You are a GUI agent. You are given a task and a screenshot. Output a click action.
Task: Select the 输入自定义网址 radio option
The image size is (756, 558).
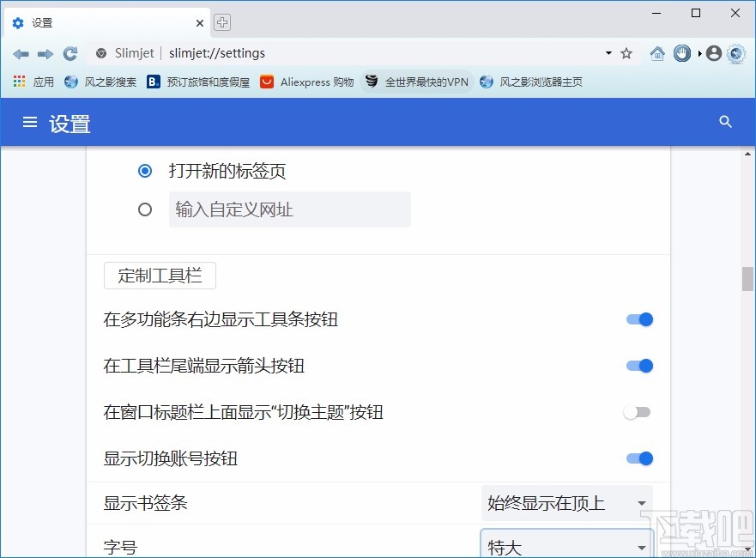click(145, 209)
